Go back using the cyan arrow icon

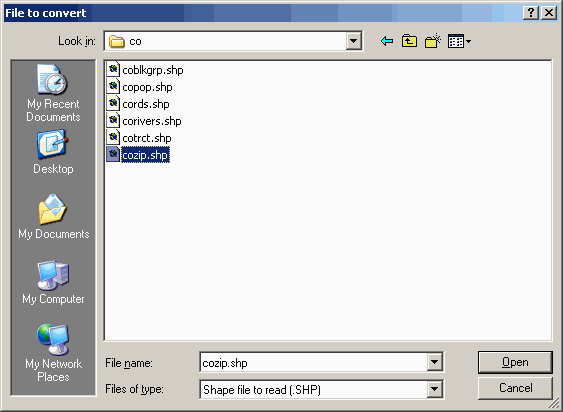pyautogui.click(x=387, y=41)
